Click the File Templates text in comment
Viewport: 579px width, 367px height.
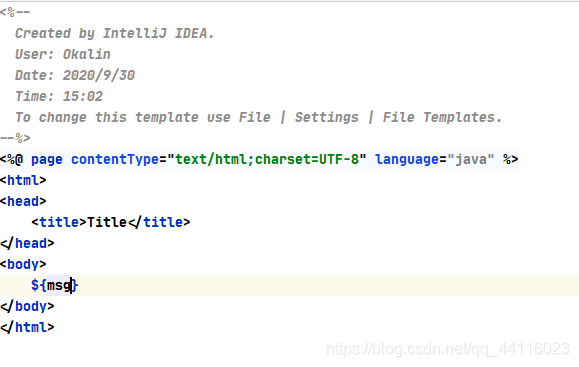pyautogui.click(x=438, y=117)
